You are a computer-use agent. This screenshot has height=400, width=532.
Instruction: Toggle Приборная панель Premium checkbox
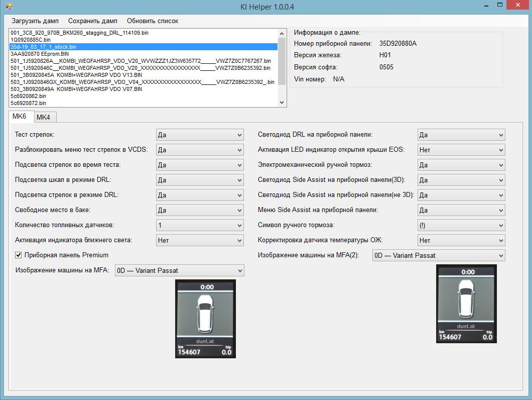(x=19, y=255)
